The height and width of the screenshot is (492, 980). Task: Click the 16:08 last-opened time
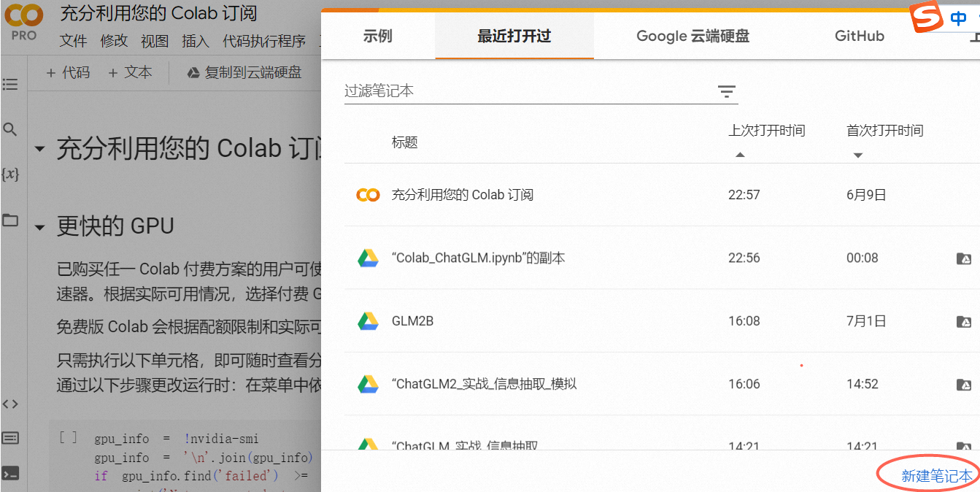[744, 321]
